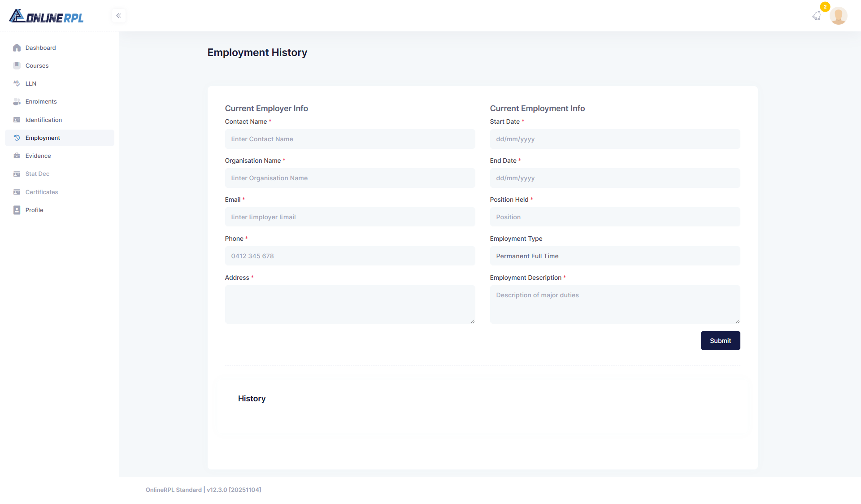Click the LLN spellcheck icon
The width and height of the screenshot is (861, 504).
point(17,83)
